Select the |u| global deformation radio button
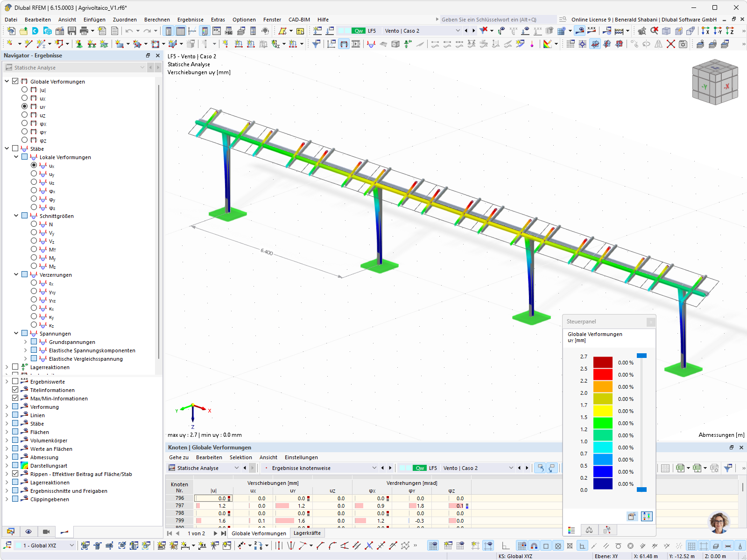The width and height of the screenshot is (747, 560). pyautogui.click(x=25, y=90)
